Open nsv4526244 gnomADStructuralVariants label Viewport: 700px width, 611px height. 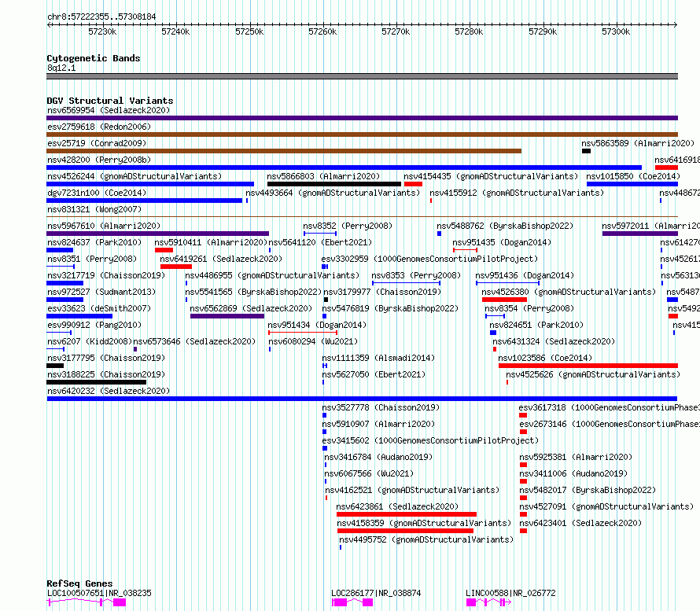(x=134, y=176)
